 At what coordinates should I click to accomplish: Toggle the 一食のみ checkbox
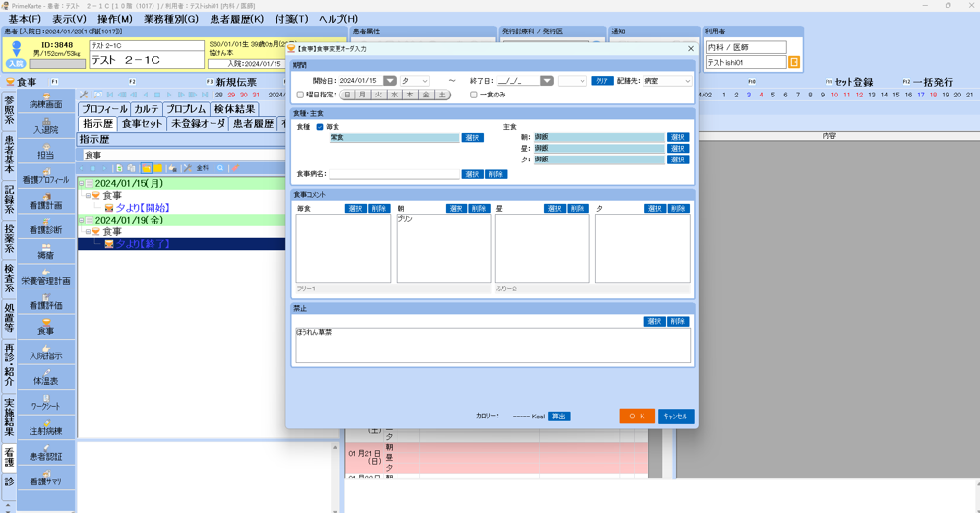pyautogui.click(x=473, y=95)
